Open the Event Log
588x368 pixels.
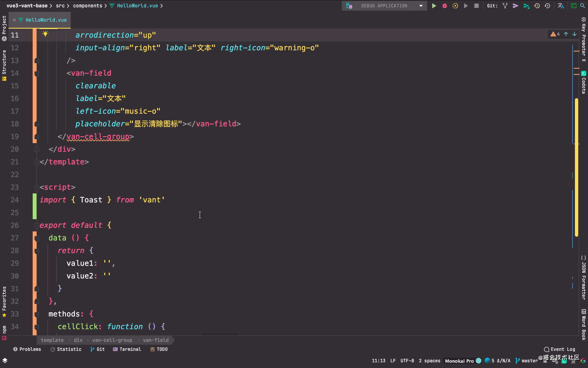[560, 349]
